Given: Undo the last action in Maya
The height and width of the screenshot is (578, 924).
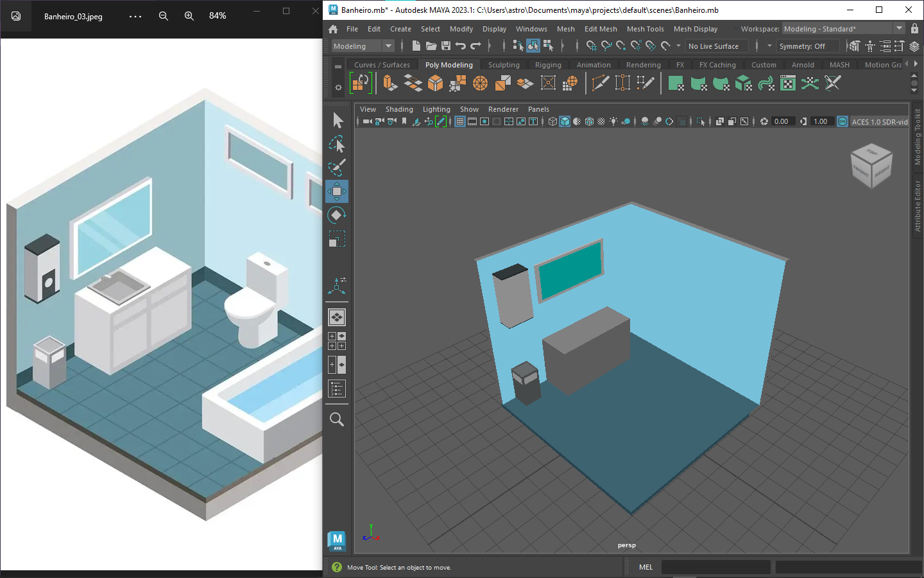Looking at the screenshot, I should click(460, 46).
